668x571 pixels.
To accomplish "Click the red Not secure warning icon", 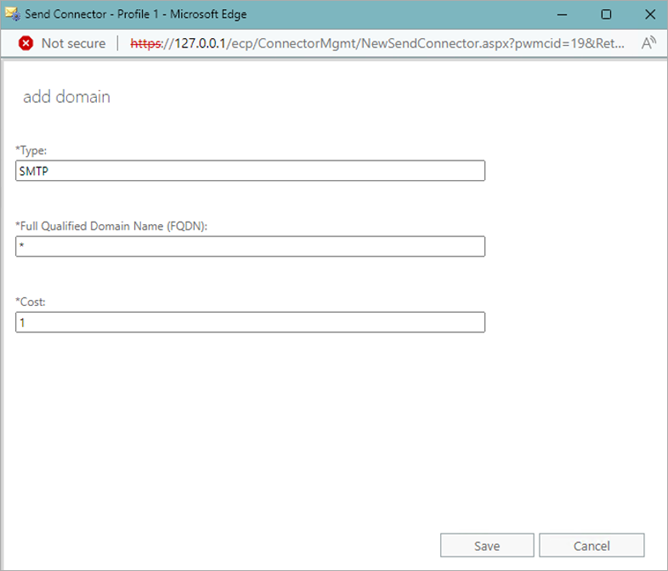I will (25, 43).
